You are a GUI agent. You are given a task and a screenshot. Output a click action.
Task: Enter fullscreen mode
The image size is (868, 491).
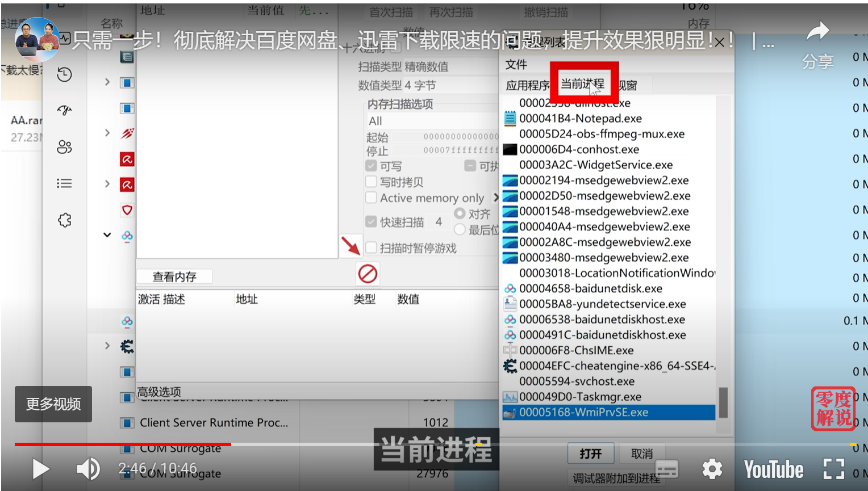(833, 469)
